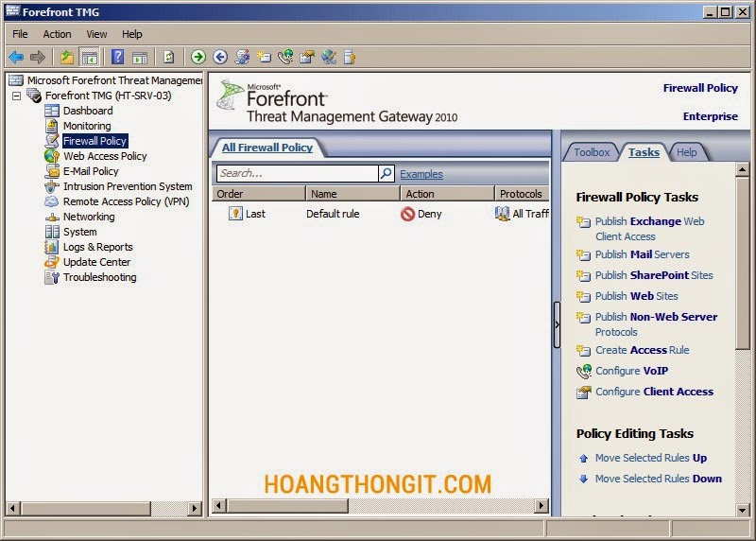Switch to the Help tab in task pane
Screen dimensions: 756x541
tap(687, 152)
